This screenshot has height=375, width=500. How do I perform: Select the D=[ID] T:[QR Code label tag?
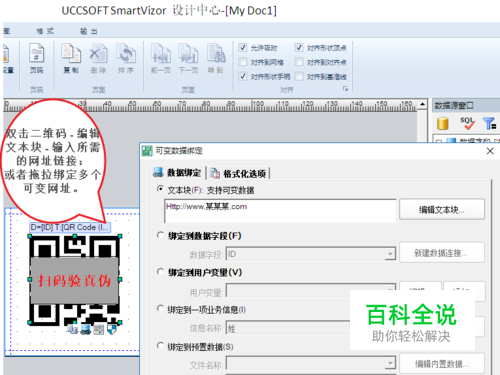point(70,227)
